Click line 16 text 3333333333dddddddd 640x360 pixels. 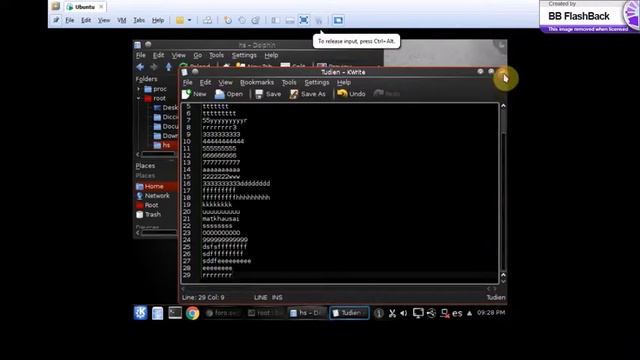tap(236, 184)
